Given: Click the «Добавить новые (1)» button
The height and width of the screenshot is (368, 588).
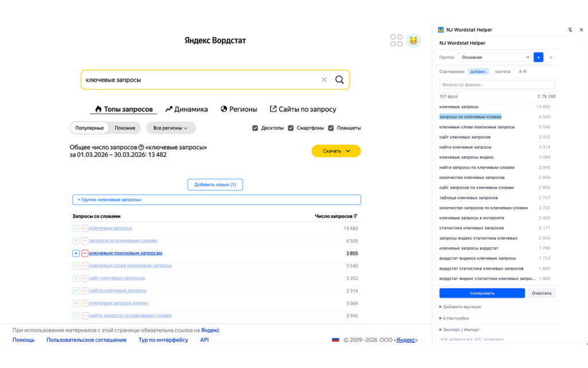Looking at the screenshot, I should (x=215, y=185).
